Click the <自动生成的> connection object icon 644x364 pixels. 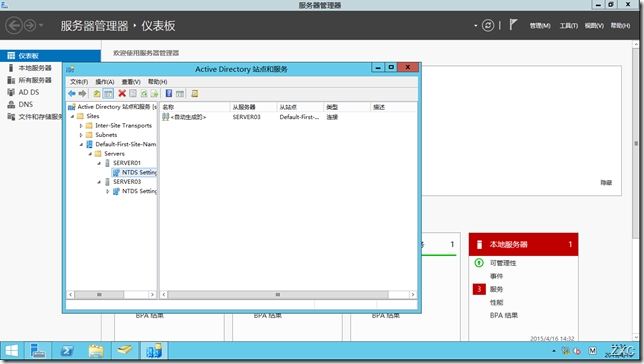coord(166,117)
